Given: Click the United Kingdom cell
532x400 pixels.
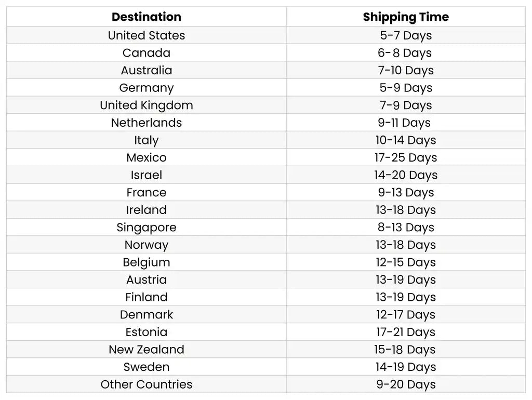Looking at the screenshot, I should (147, 105).
